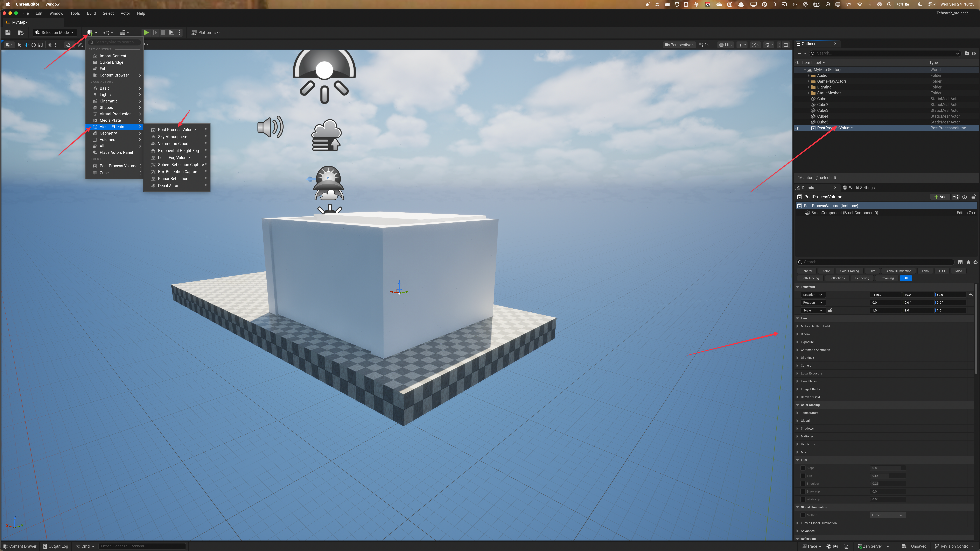980x551 pixels.
Task: Expand the Bloom property section
Action: click(797, 334)
